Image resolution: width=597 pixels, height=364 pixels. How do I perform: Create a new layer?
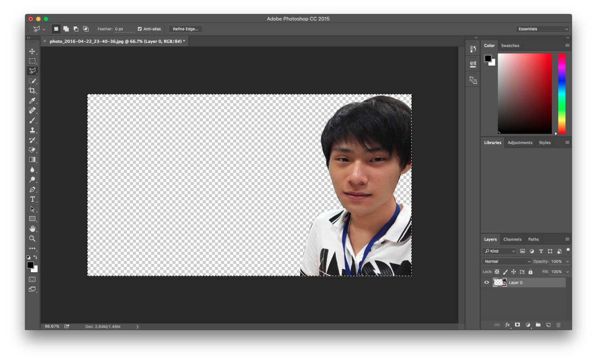click(548, 325)
